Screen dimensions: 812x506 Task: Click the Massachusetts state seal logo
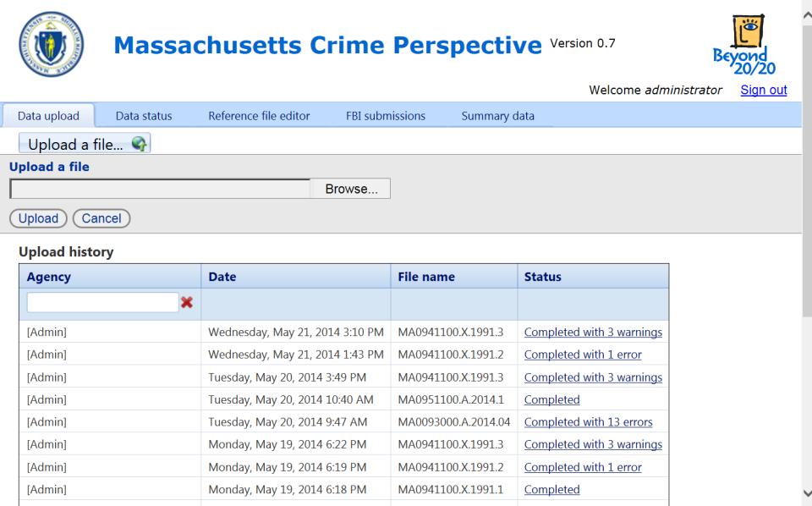point(51,45)
